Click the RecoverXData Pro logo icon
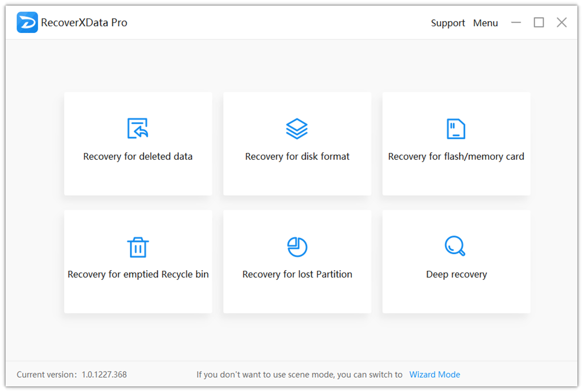The width and height of the screenshot is (583, 392). (27, 22)
